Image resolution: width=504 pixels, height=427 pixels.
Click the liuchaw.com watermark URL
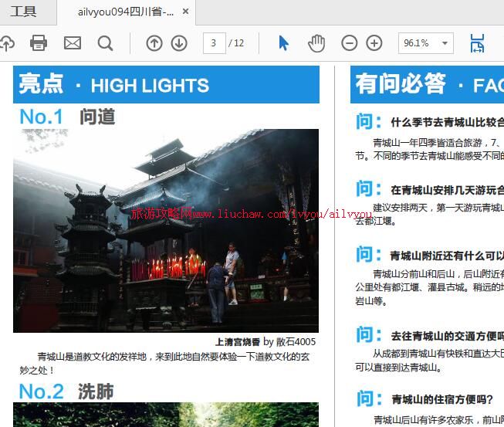(x=252, y=213)
